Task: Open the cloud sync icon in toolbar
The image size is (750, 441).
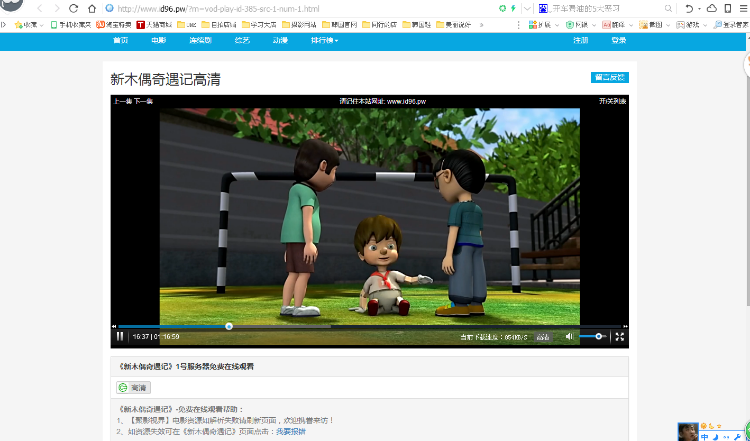Action: 712,8
